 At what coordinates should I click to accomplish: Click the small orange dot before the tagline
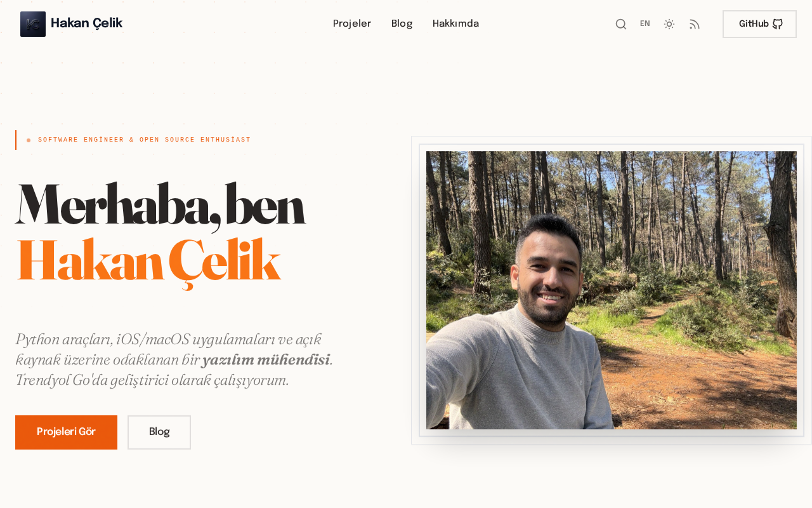29,140
